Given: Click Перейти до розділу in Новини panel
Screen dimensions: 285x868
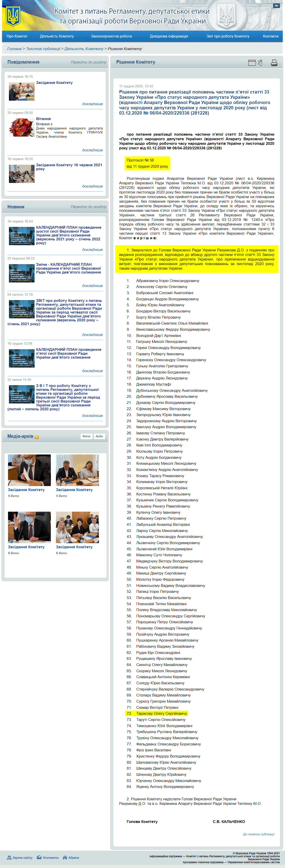Looking at the screenshot, I should (x=88, y=207).
